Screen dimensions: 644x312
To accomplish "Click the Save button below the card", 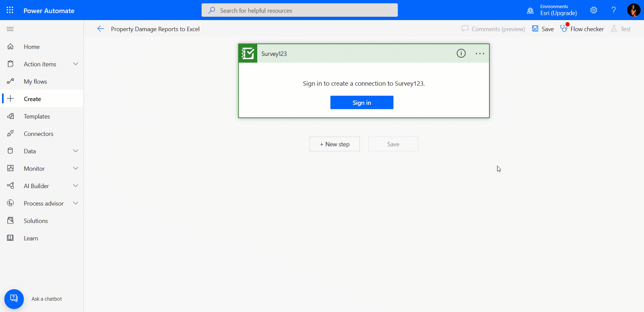I will tap(393, 144).
